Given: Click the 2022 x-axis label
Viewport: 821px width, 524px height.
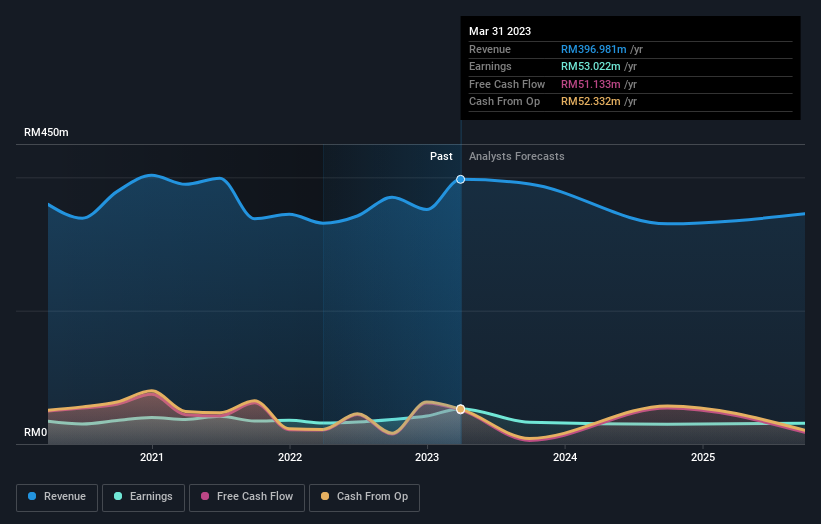Looking at the screenshot, I should point(290,458).
